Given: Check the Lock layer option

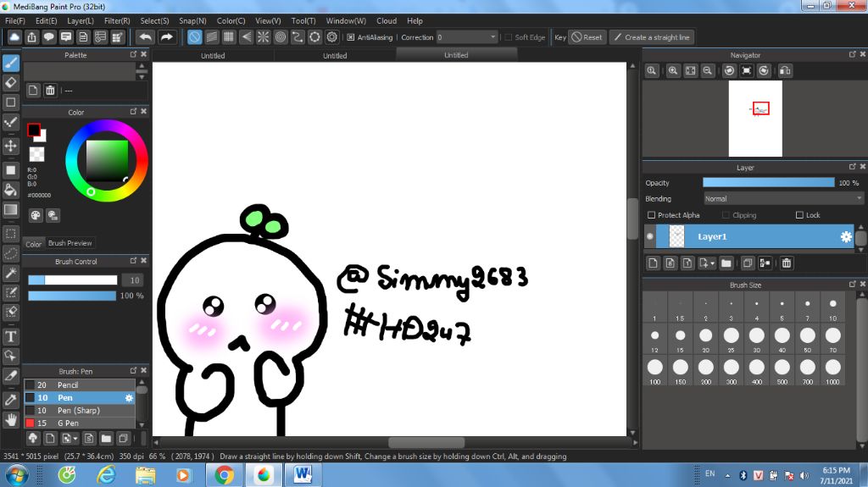Looking at the screenshot, I should [799, 215].
